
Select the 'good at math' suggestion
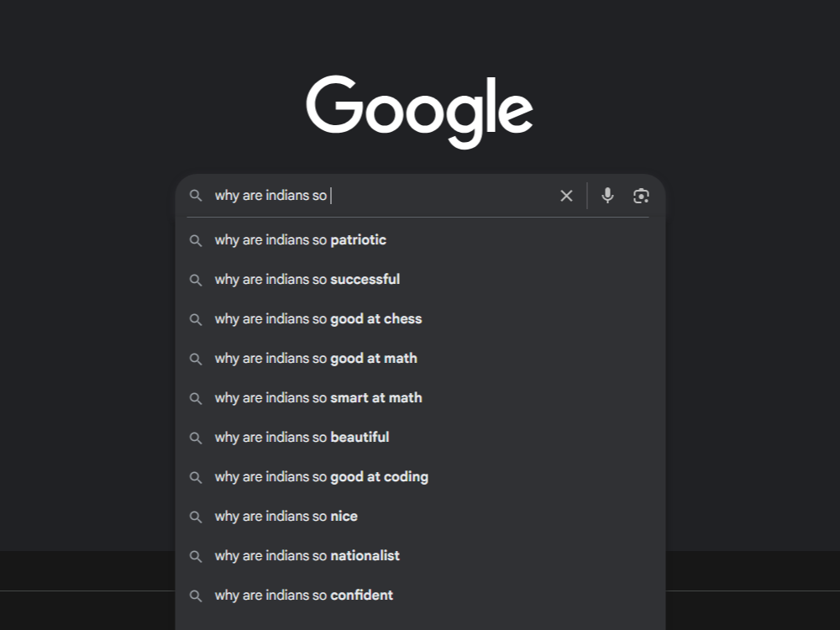[316, 359]
